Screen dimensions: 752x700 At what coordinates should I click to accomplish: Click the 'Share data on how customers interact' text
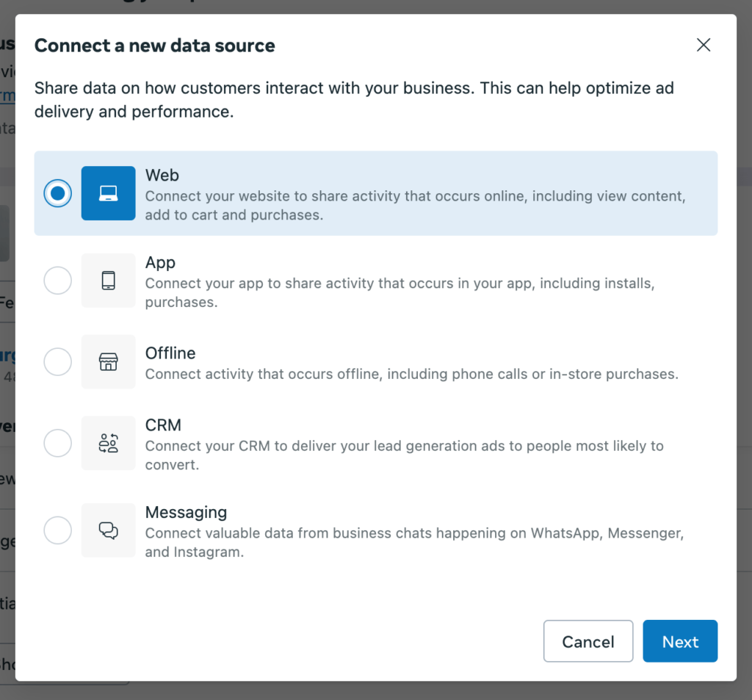(354, 100)
